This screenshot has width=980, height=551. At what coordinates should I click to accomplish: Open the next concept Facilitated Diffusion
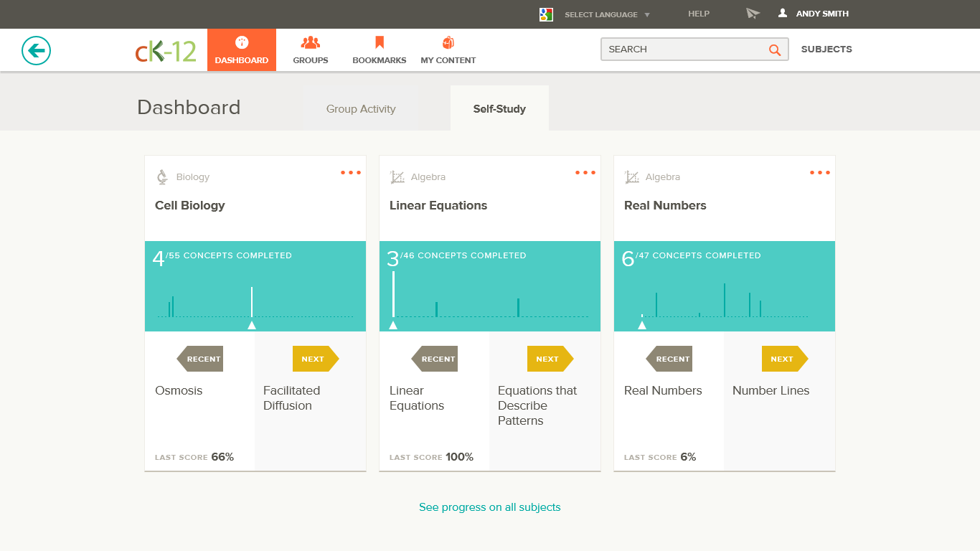tap(291, 398)
